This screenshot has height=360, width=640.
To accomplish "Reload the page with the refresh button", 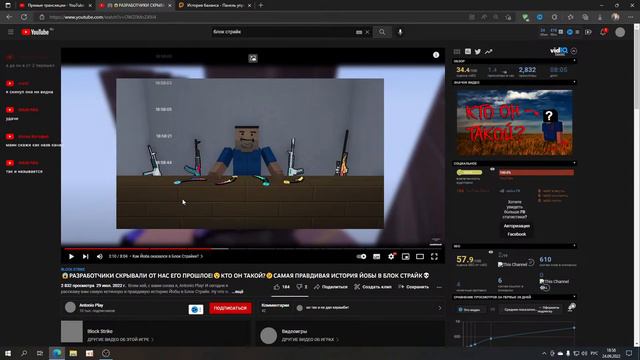I will (24, 17).
